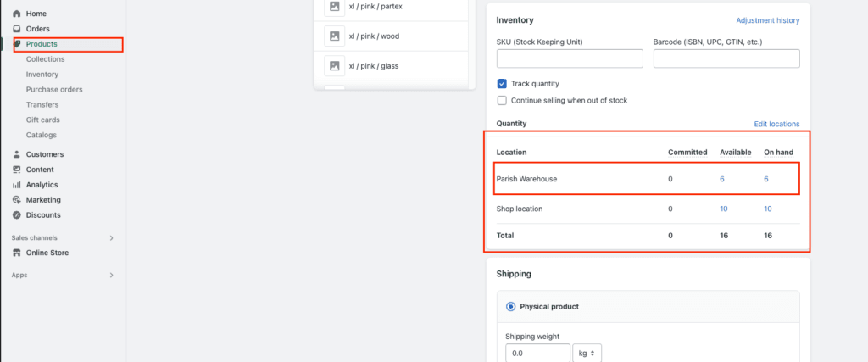Image resolution: width=868 pixels, height=362 pixels.
Task: Open the Adjustment history link
Action: point(768,20)
